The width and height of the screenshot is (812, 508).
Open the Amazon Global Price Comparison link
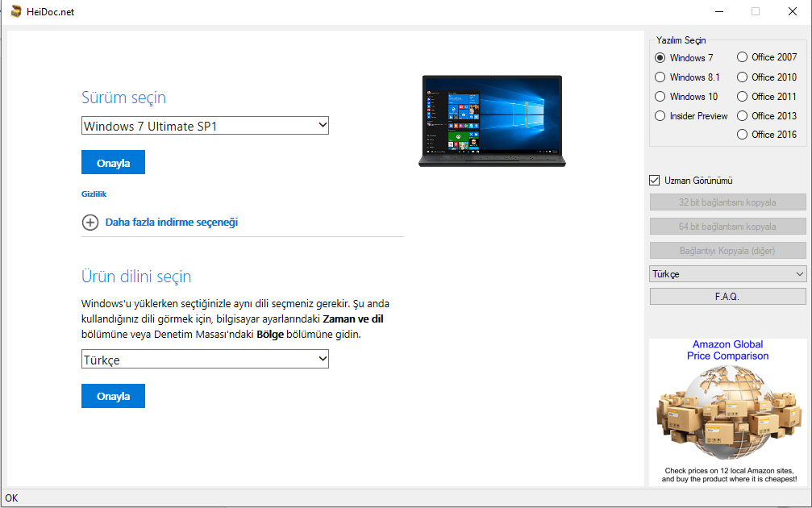(727, 350)
